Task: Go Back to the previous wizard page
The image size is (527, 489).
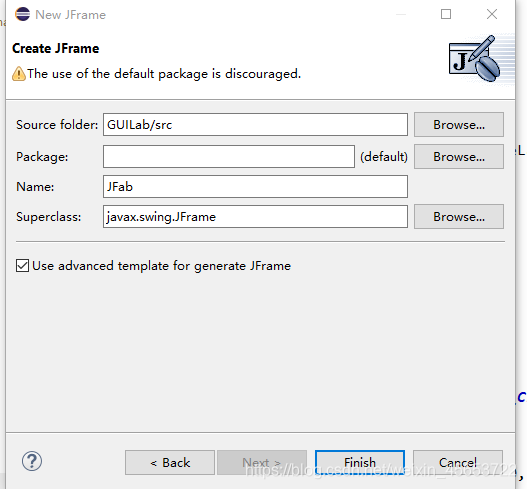Action: [x=170, y=462]
